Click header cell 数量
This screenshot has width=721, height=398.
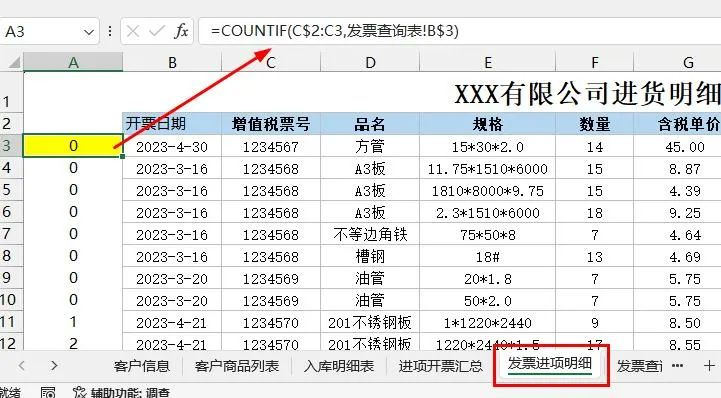[595, 124]
